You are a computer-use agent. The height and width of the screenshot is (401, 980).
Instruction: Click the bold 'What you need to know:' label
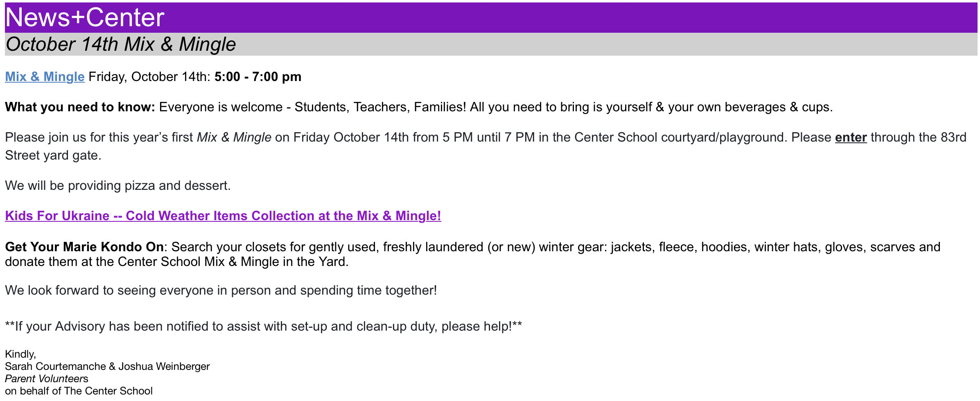click(80, 107)
